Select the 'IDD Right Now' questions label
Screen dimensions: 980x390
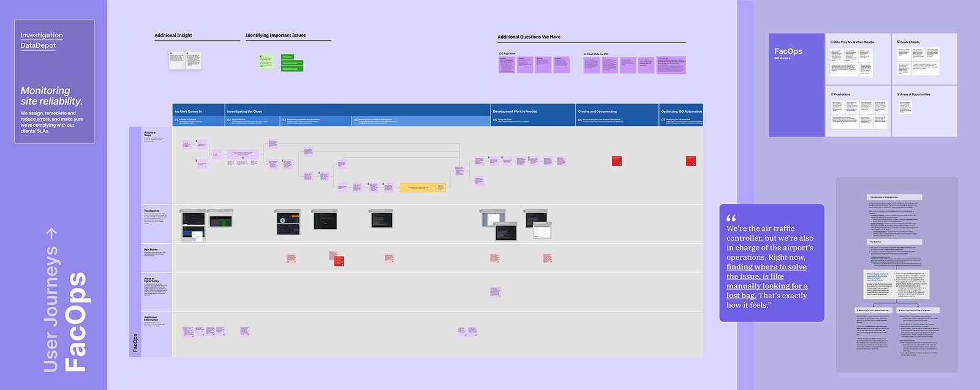click(x=507, y=54)
